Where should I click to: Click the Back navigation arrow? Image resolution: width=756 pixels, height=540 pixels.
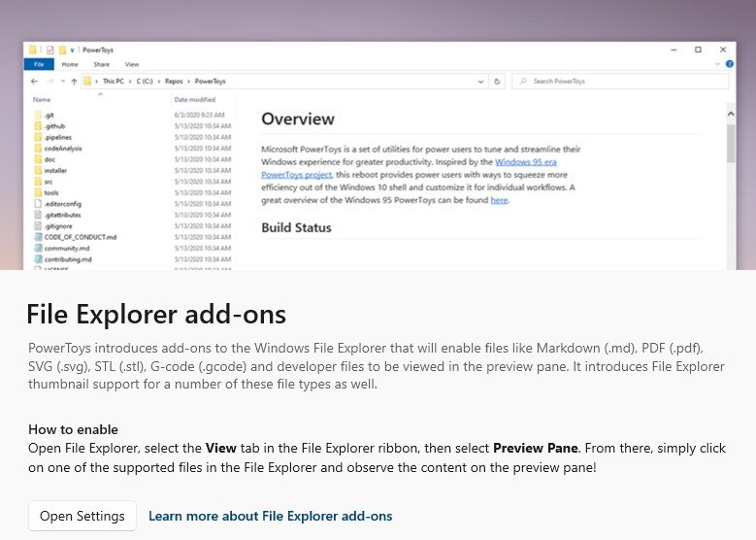tap(34, 81)
